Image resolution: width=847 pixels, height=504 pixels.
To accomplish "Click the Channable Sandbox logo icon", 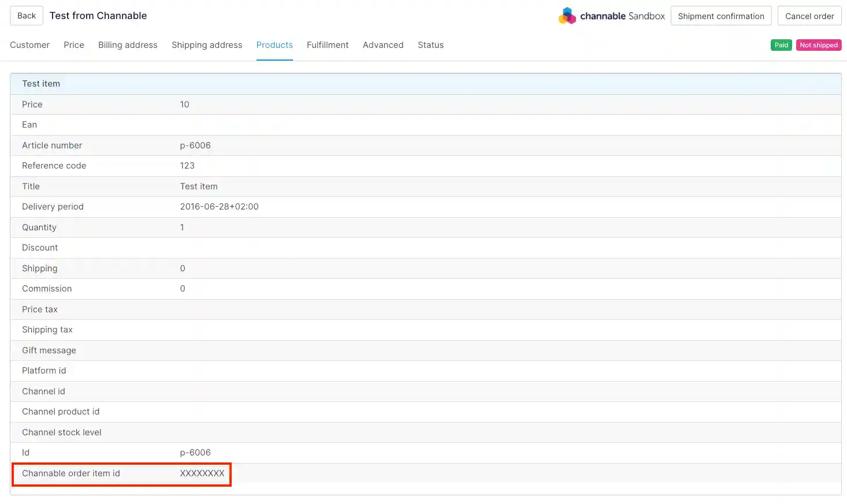I will [x=567, y=16].
